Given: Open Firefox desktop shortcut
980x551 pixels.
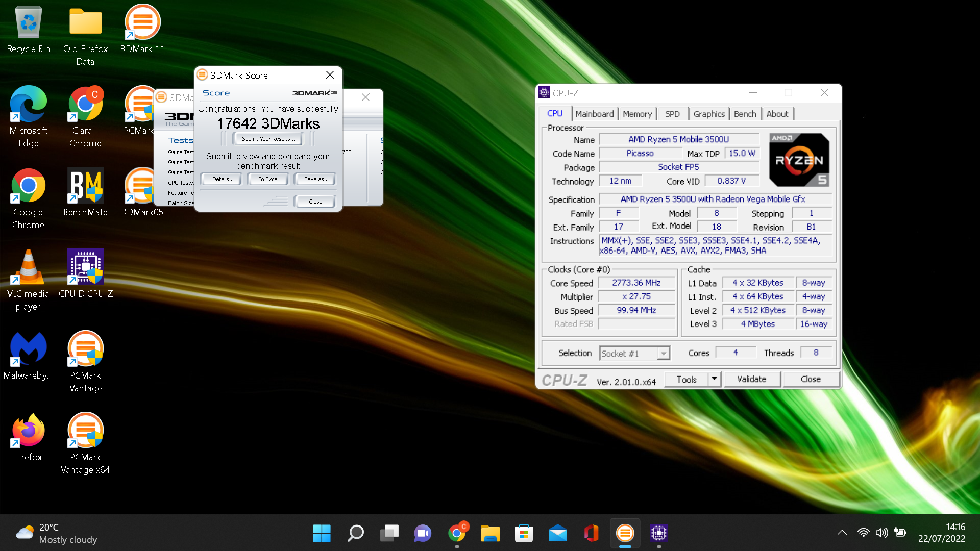Looking at the screenshot, I should 29,437.
